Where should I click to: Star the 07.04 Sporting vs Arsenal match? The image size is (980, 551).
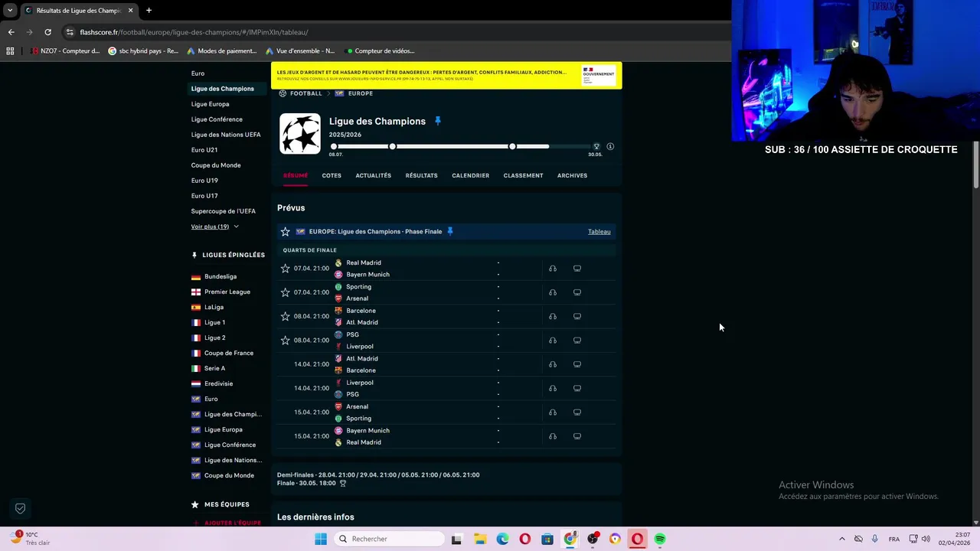286,292
